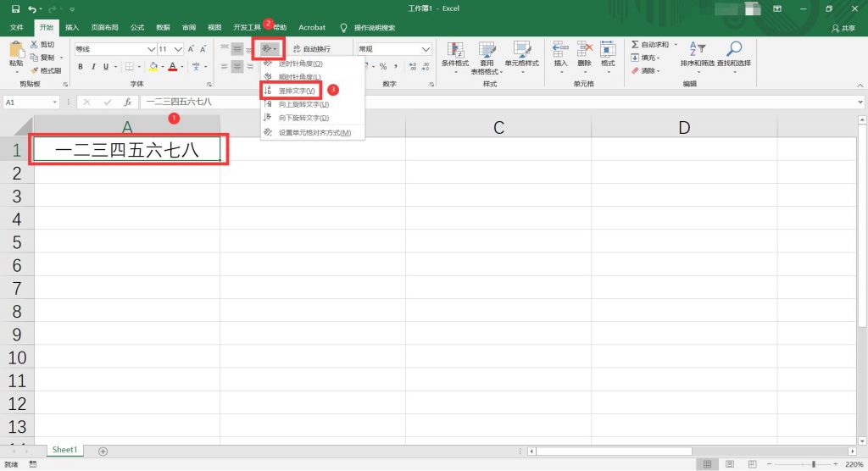Apply borders with the border icon

tap(129, 66)
